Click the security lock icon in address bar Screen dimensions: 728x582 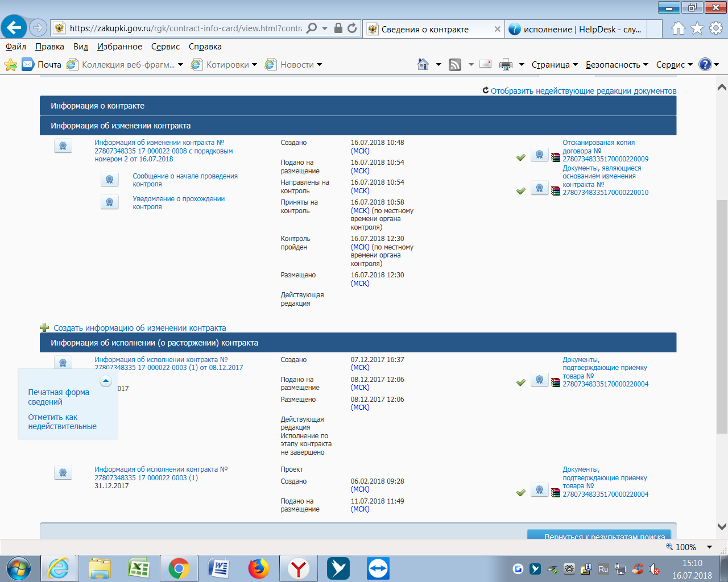point(338,28)
